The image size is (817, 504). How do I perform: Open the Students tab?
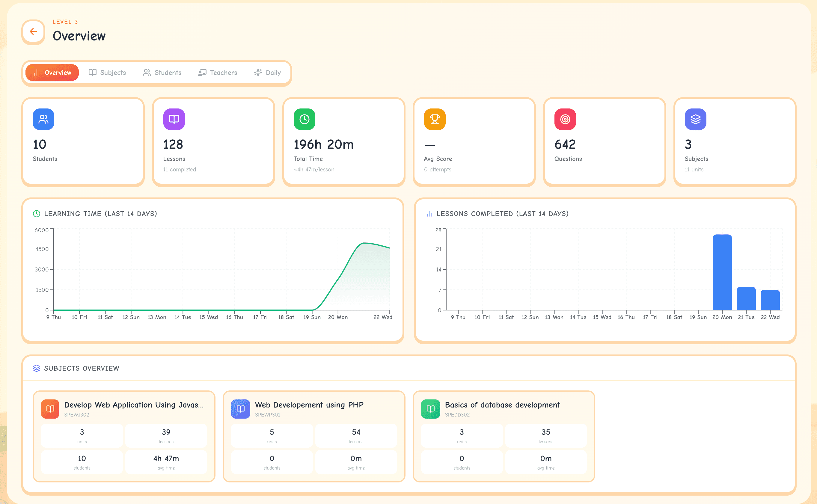(x=162, y=73)
